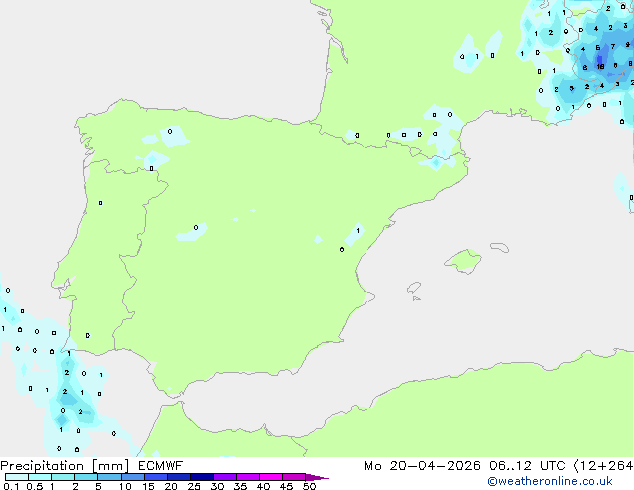
Task: Select the 25 to 30 mm navy swatch
Action: (201, 477)
